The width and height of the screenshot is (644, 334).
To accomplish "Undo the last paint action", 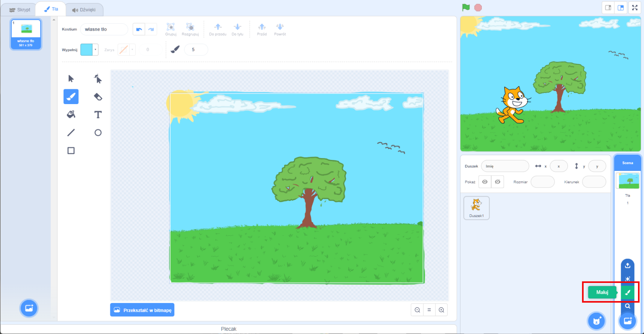I will (x=139, y=29).
